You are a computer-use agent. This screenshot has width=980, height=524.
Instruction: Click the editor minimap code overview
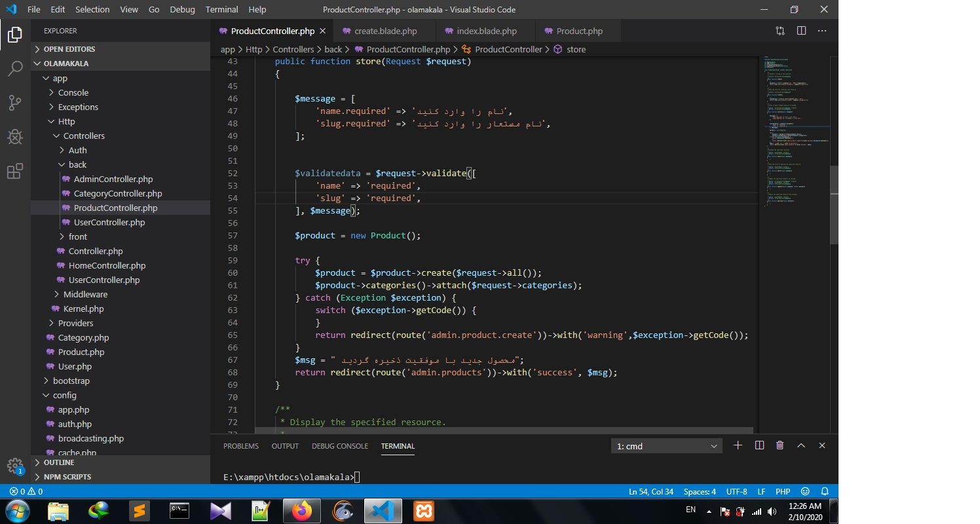click(x=795, y=131)
